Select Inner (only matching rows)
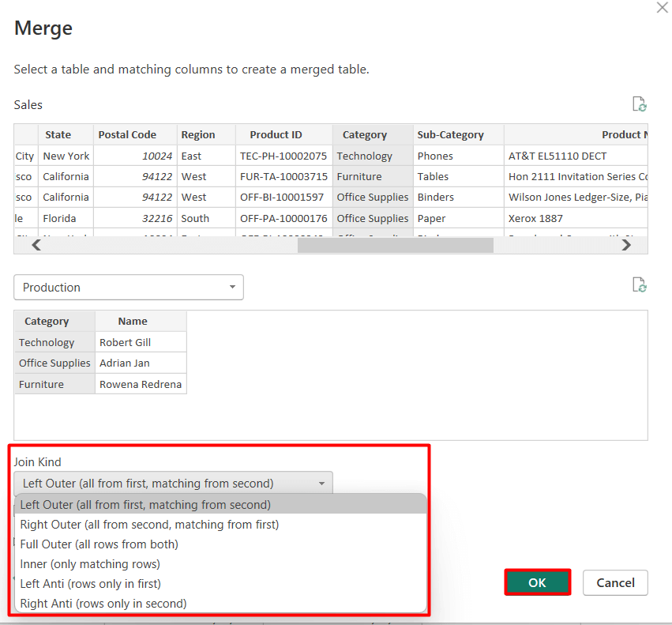This screenshot has width=672, height=625. 221,563
